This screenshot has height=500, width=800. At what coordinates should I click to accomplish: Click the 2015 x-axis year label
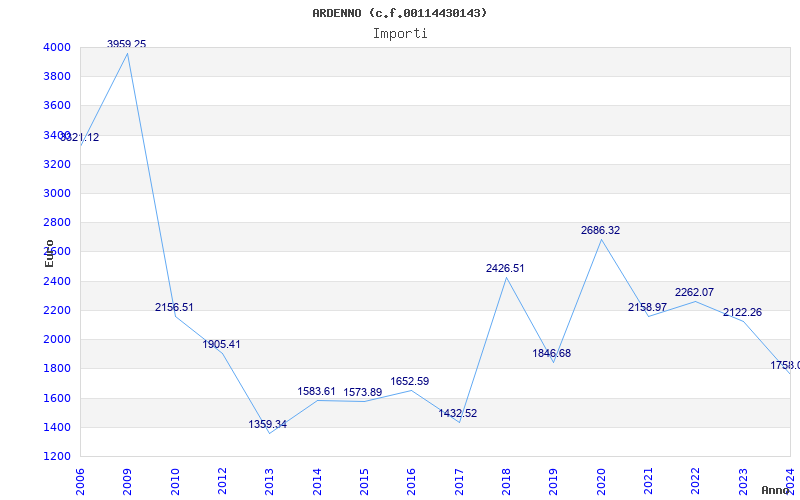click(364, 482)
